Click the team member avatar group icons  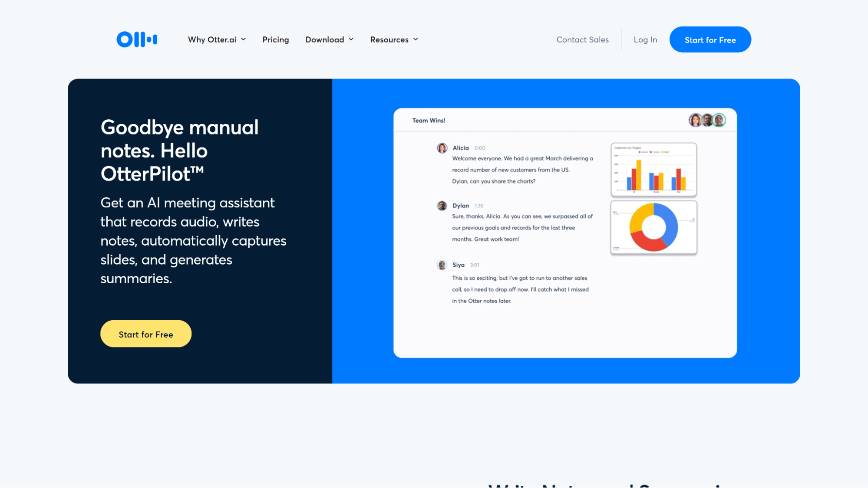click(x=707, y=120)
